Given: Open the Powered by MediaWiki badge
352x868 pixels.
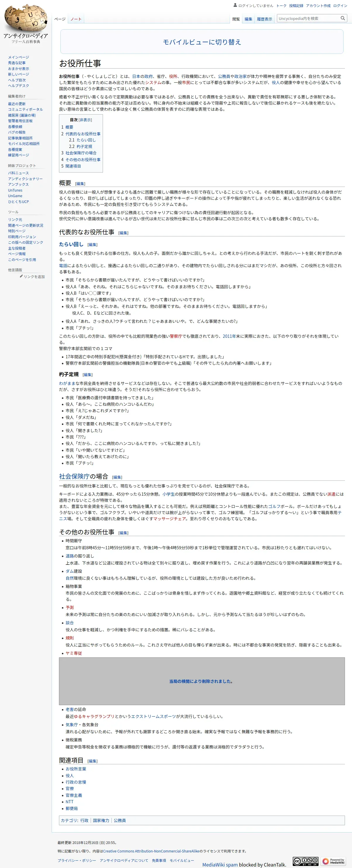Looking at the screenshot, I should click(x=333, y=861).
